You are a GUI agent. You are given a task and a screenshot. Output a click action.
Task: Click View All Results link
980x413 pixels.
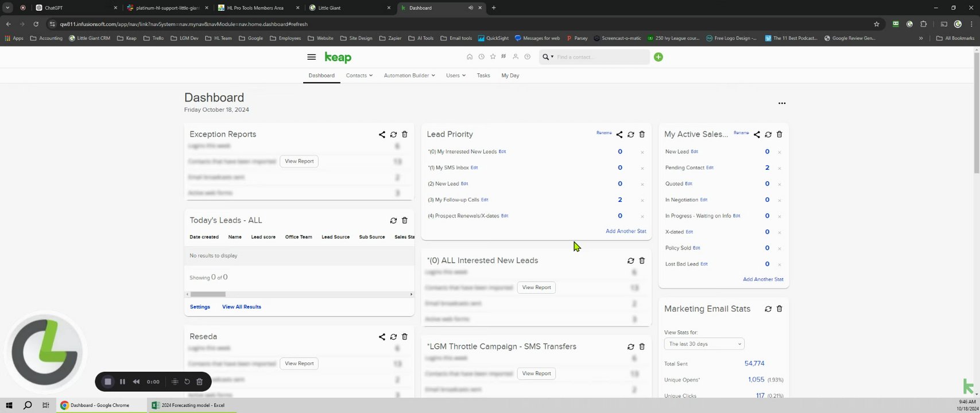(x=241, y=307)
